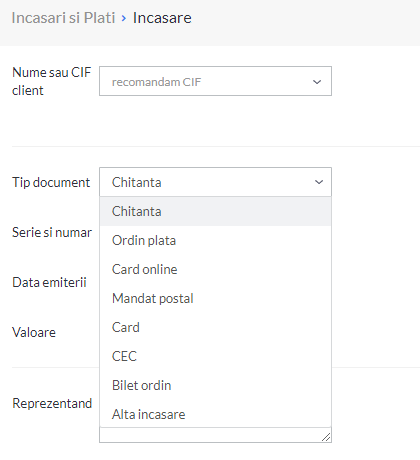The image size is (420, 460).
Task: Choose the Card option
Action: (x=215, y=327)
